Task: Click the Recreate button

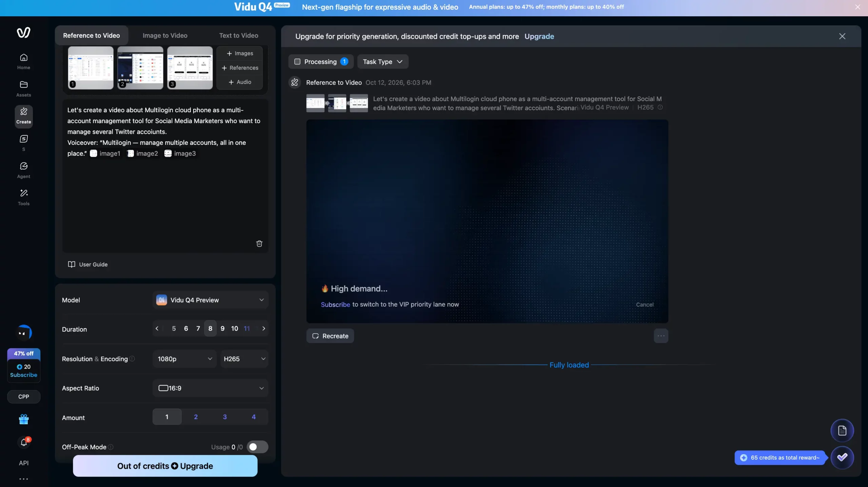Action: tap(330, 336)
